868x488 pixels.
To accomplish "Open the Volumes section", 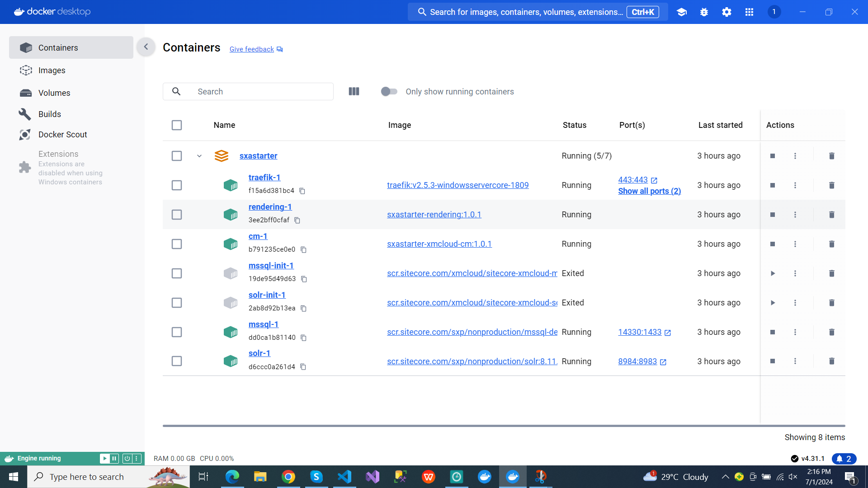I will click(54, 93).
